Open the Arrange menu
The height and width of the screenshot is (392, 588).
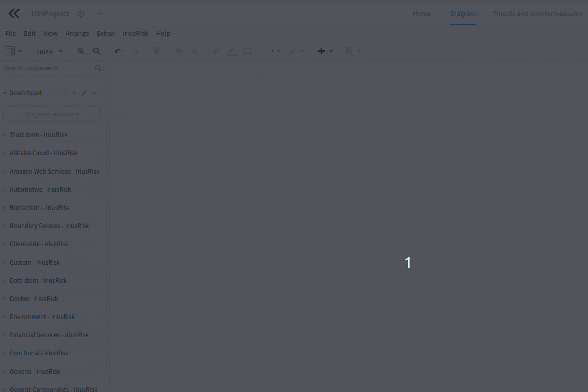(x=77, y=34)
